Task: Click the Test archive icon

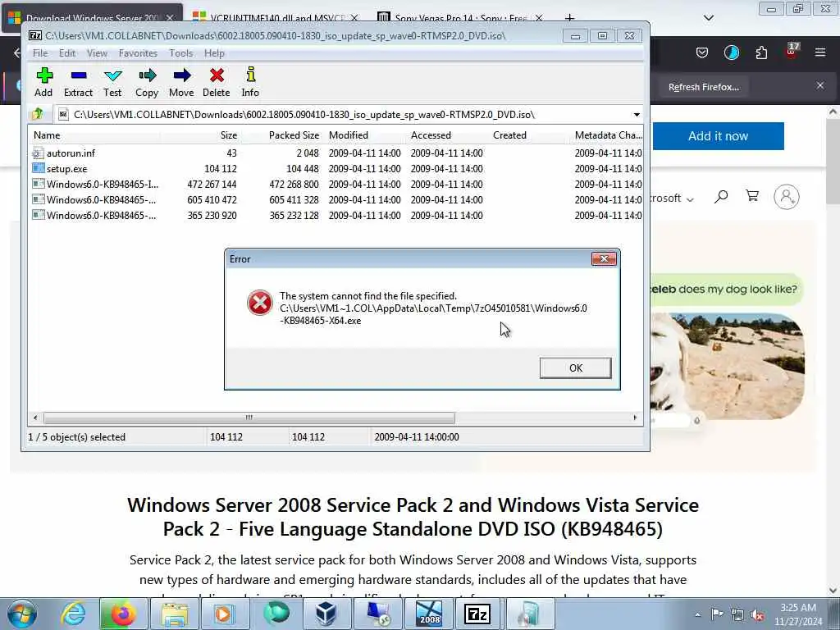Action: (112, 75)
